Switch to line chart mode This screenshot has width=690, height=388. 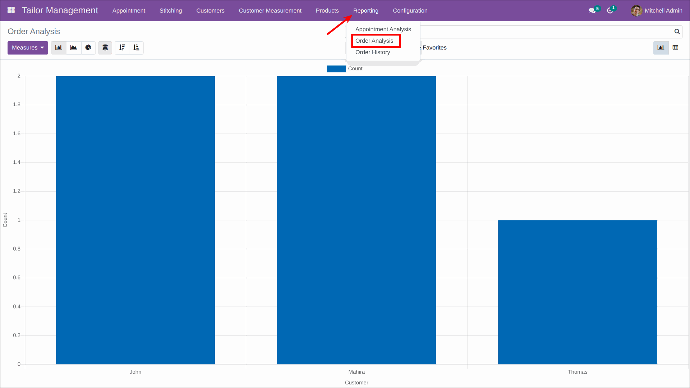tap(73, 48)
